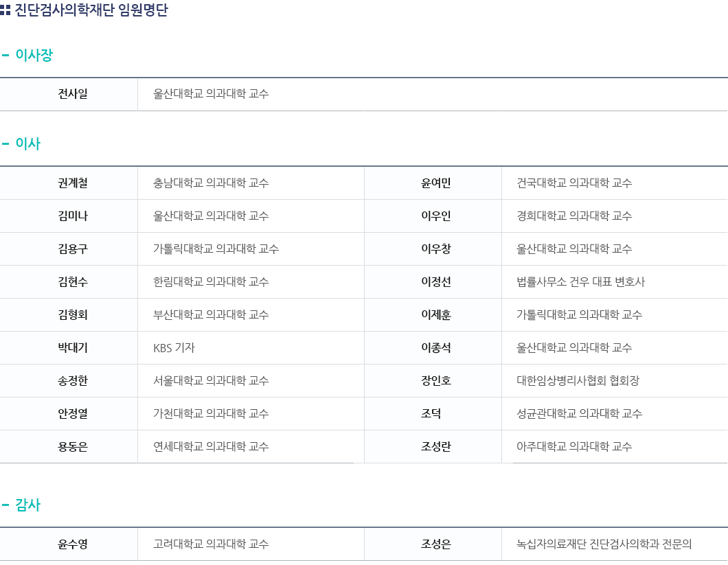Click 가톨릭대학교 의과대학 교수 next to 김용구
The image size is (728, 565).
point(216,249)
